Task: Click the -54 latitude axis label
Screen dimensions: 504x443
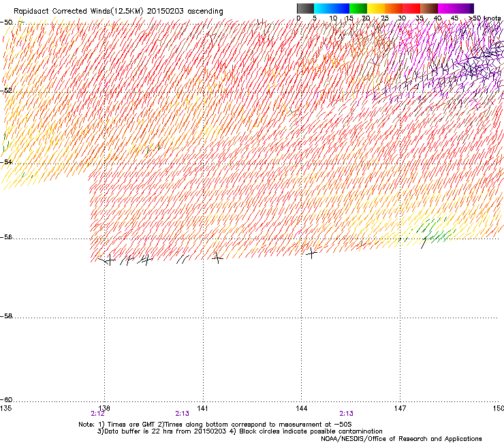Action: tap(7, 162)
